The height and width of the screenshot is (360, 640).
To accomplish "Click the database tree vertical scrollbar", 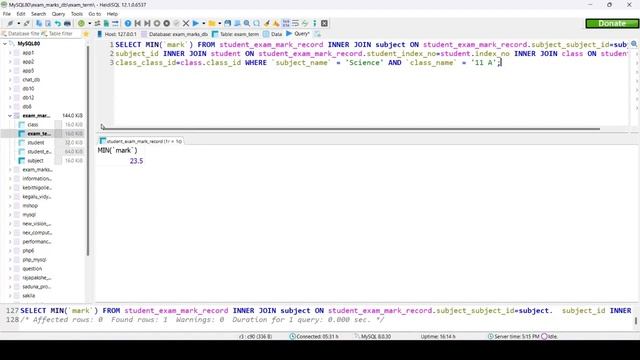I will (88, 151).
